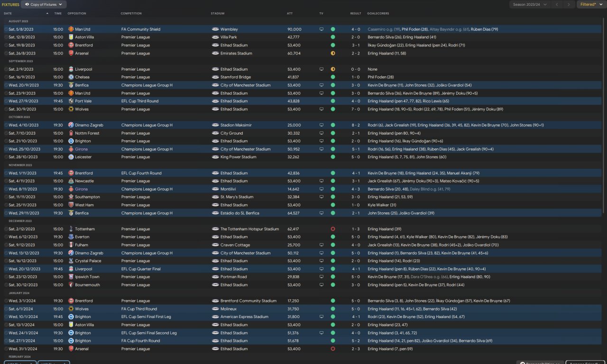The height and width of the screenshot is (364, 607).
Task: Click the DECEMBER 2023 month heading
Action: click(x=20, y=221)
